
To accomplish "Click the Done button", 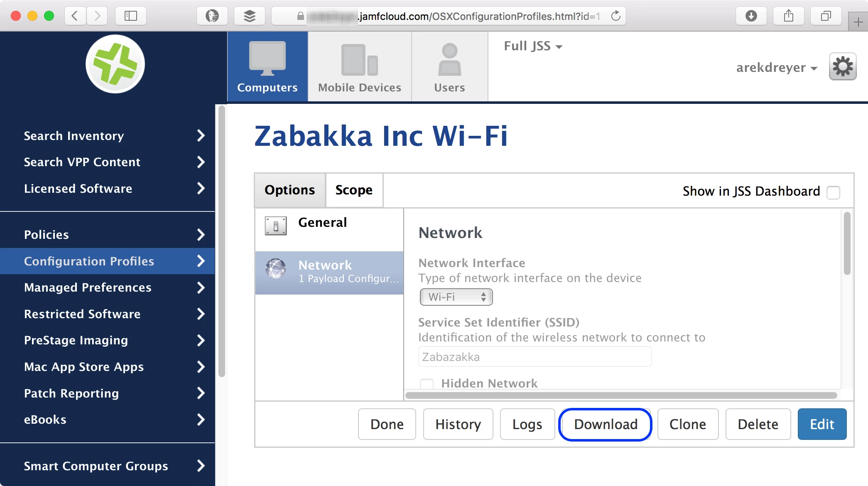I will click(387, 424).
